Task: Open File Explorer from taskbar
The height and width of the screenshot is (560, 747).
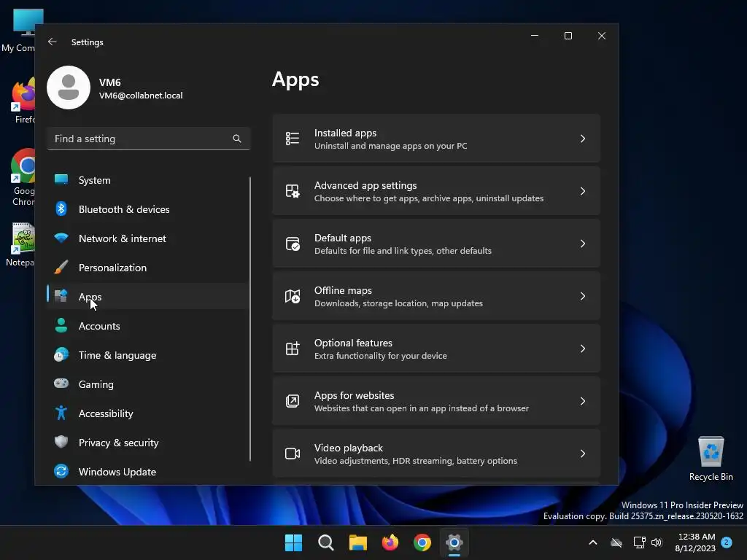Action: point(357,542)
